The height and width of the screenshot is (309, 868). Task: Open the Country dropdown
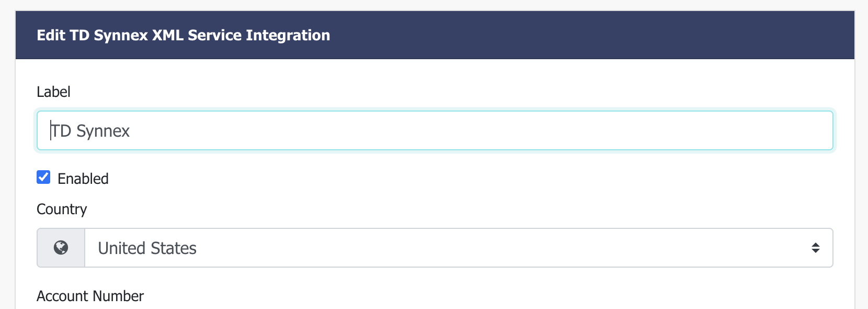pos(459,248)
